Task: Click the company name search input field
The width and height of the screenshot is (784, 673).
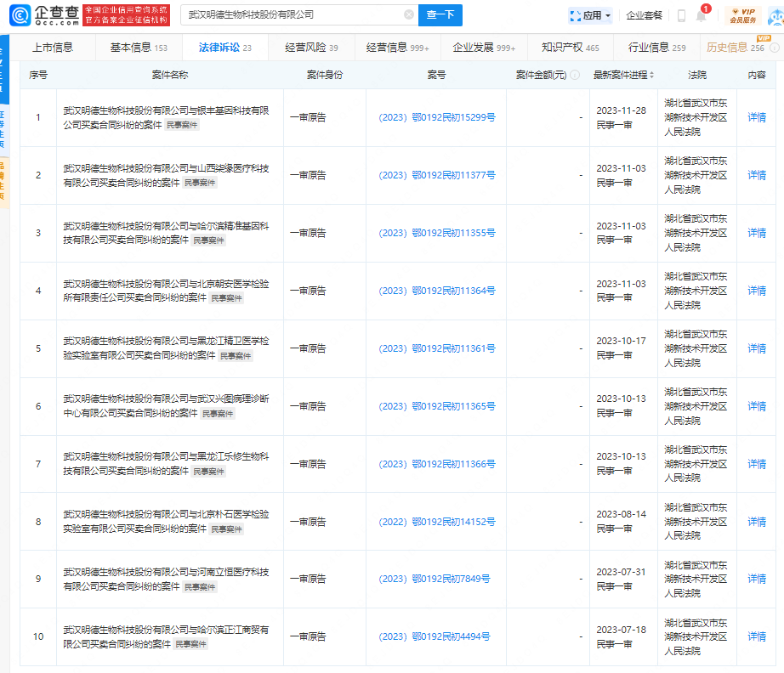Action: tap(289, 15)
